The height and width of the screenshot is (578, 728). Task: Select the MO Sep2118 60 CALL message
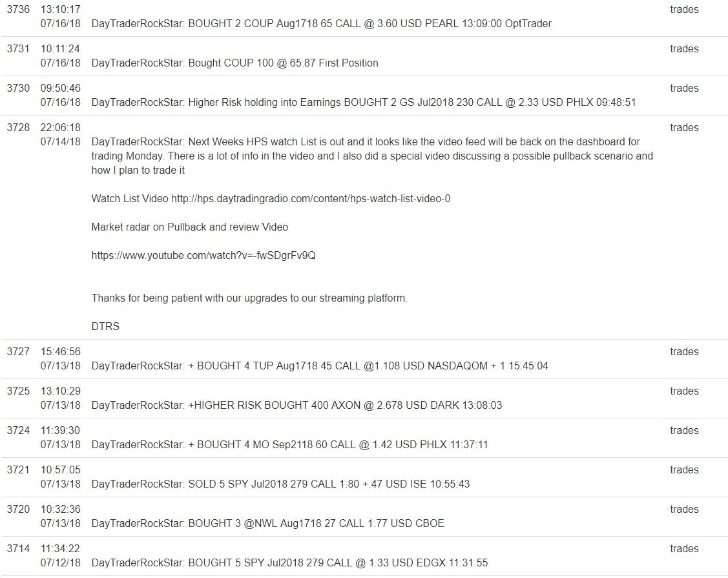tap(289, 445)
